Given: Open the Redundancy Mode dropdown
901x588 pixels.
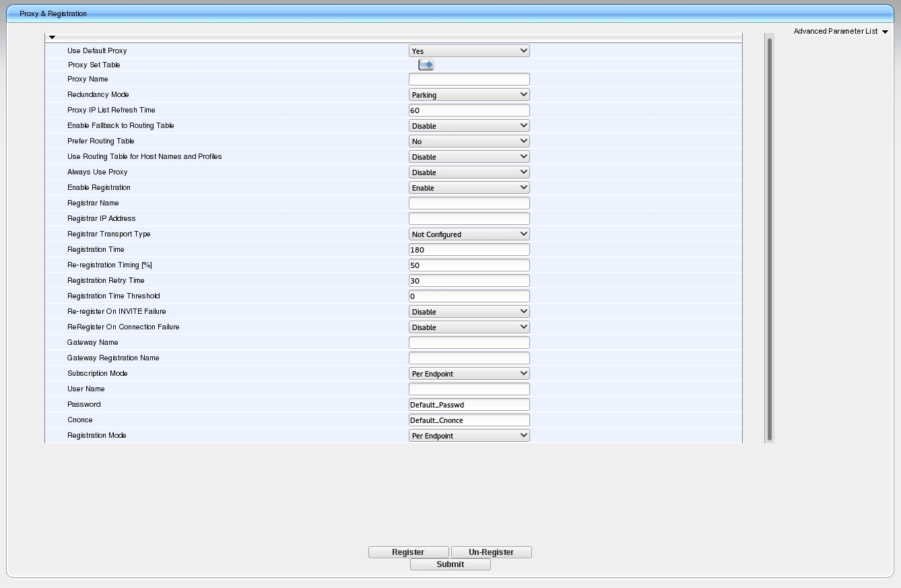Looking at the screenshot, I should coord(469,94).
